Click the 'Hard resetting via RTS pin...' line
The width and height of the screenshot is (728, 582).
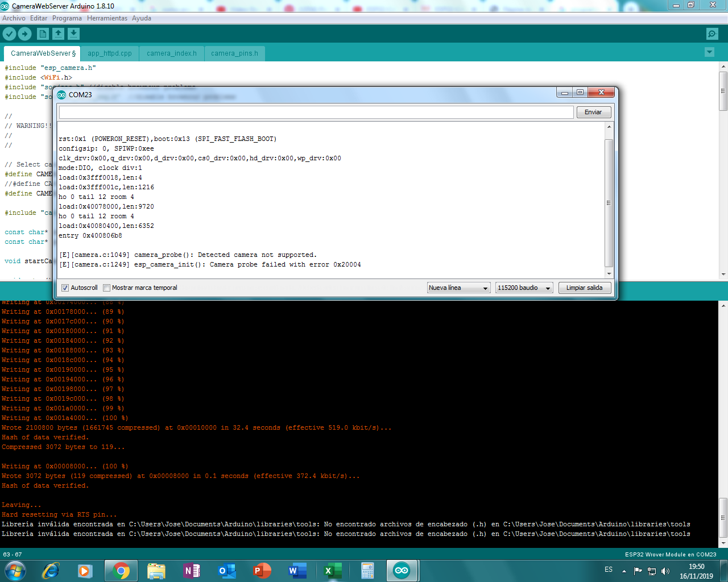coord(59,514)
